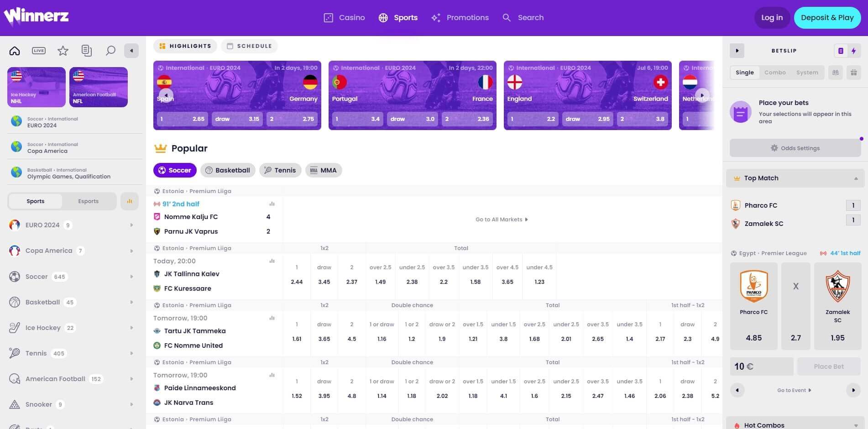
Task: Open the Promotions menu
Action: coord(460,17)
